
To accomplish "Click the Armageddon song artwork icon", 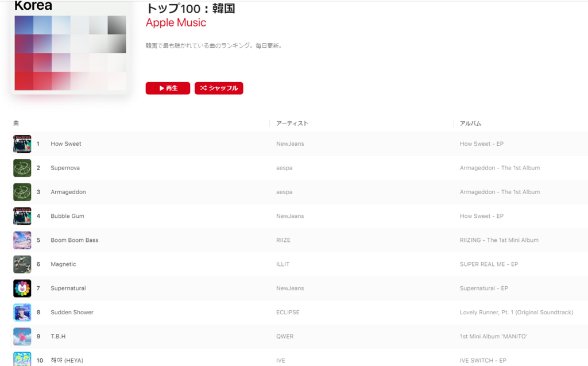I will (22, 192).
